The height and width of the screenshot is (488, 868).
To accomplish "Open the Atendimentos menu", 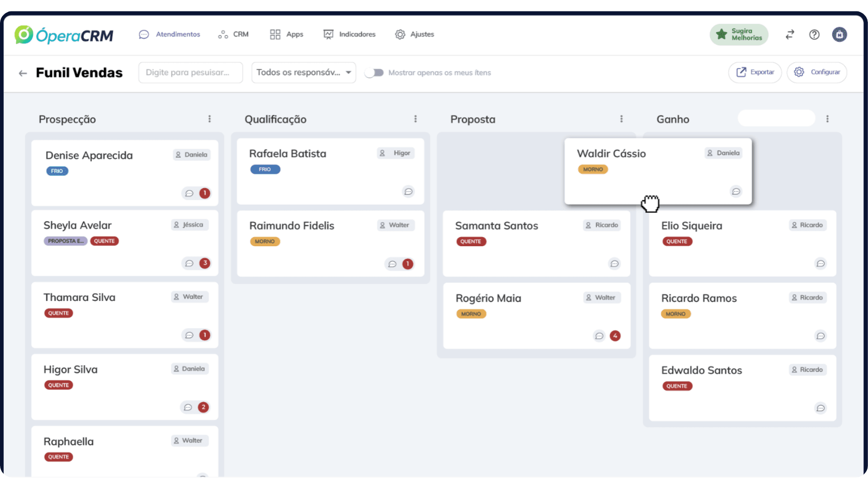I will click(x=170, y=34).
